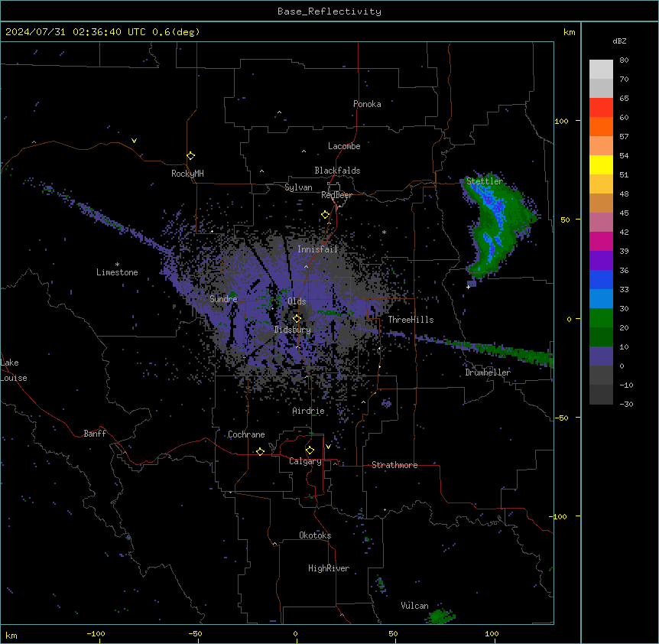This screenshot has width=659, height=644.
Task: Click the dBZ legend heading
Action: click(619, 41)
